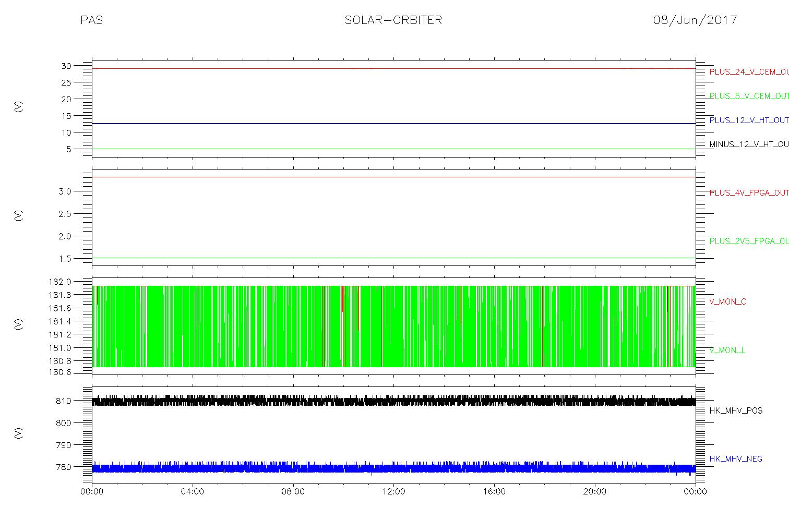This screenshot has width=789, height=532.
Task: Click the (V) unit label of the V_MON panel
Action: click(x=18, y=324)
